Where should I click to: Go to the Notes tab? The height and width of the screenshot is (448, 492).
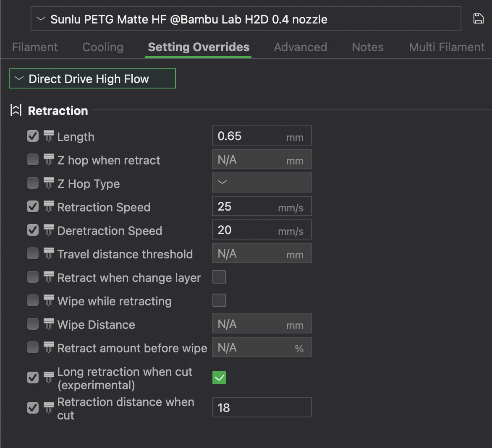(368, 47)
